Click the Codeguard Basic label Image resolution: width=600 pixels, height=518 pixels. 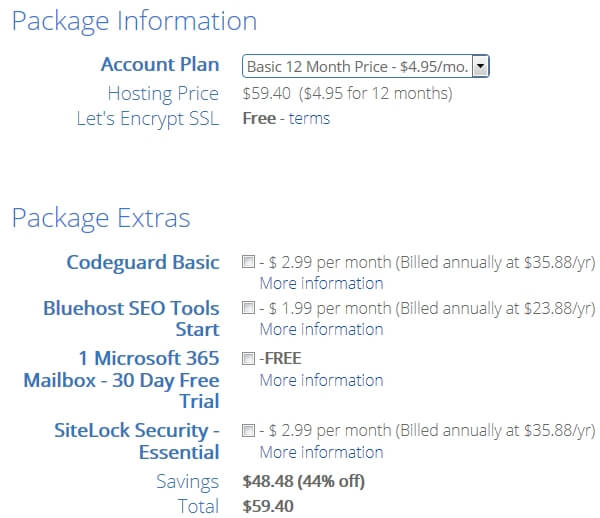point(143,262)
